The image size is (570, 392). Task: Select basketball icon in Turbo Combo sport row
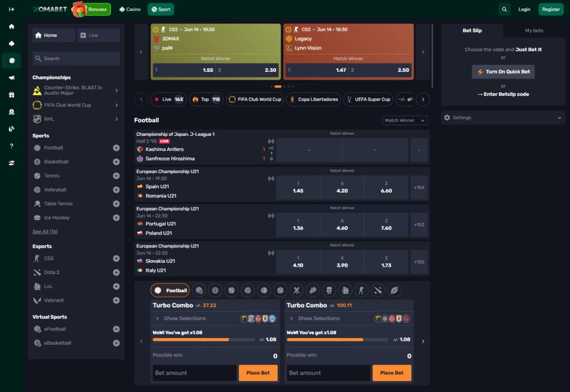[x=215, y=290]
